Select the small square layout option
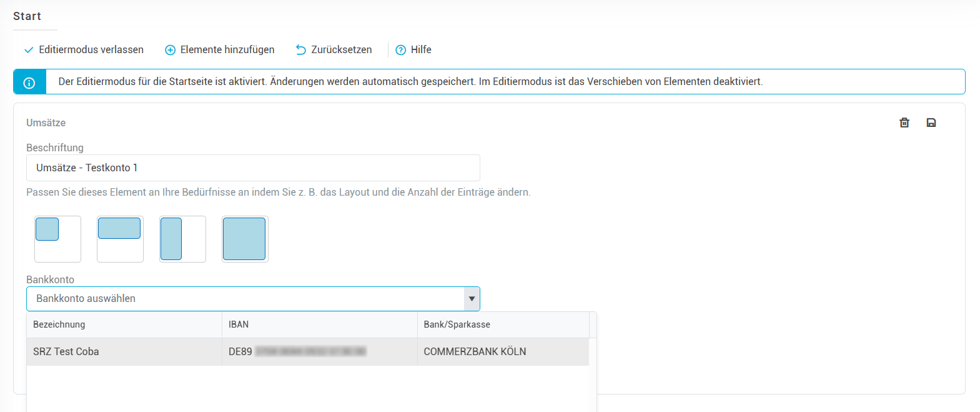 click(57, 239)
